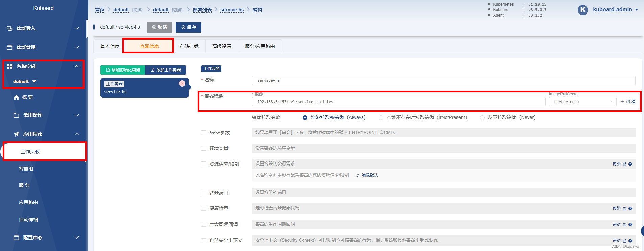Viewport: 644px width, 251px height.
Task: Open 容器组 in the sidebar
Action: point(26,169)
